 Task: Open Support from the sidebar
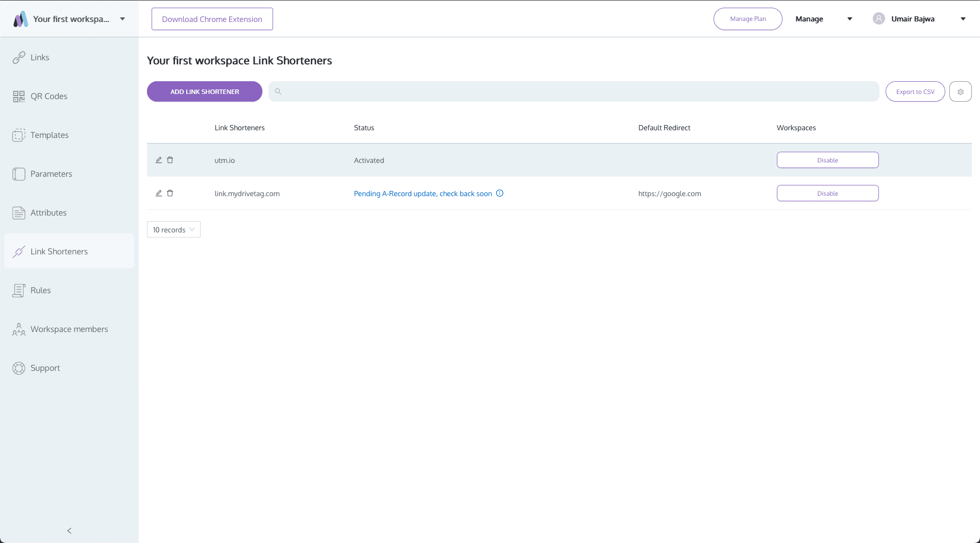coord(45,368)
